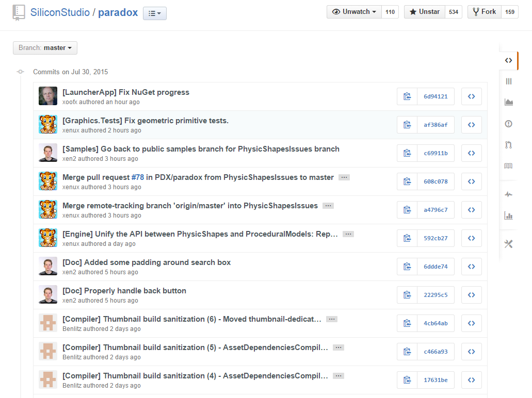Unstar the paradox repository
532x398 pixels.
[424, 11]
